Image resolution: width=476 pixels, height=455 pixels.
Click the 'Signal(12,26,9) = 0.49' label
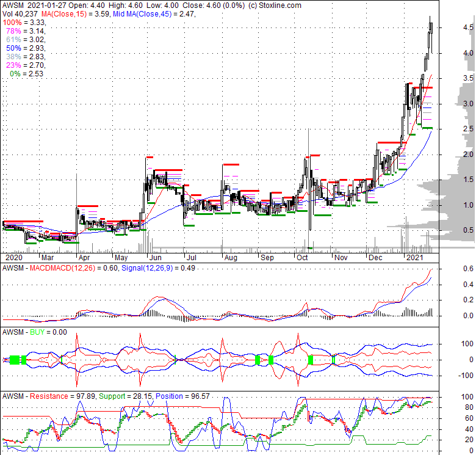pyautogui.click(x=158, y=268)
